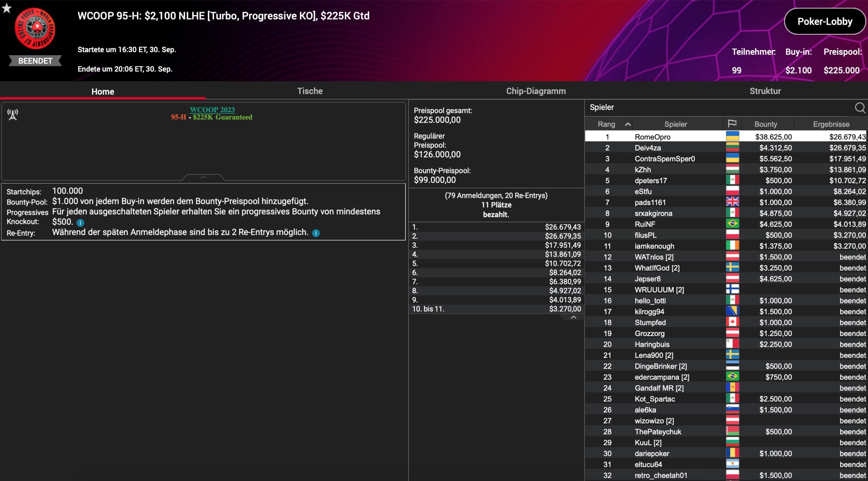Select player row Grozzorg

[726, 333]
